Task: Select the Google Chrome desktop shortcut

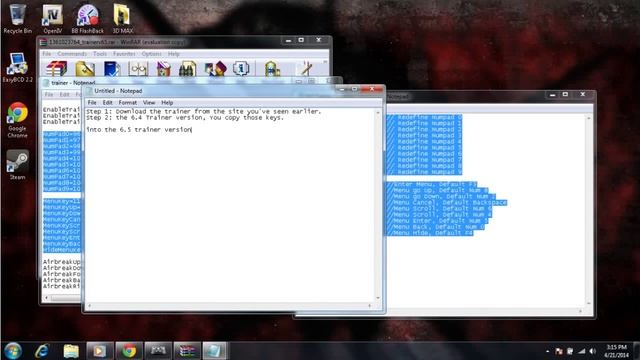Action: pyautogui.click(x=17, y=120)
